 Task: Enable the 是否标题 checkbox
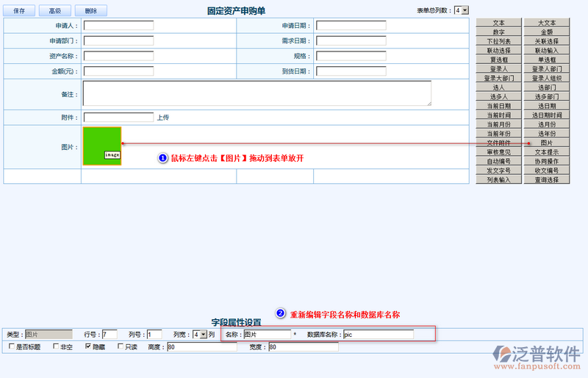coord(11,346)
